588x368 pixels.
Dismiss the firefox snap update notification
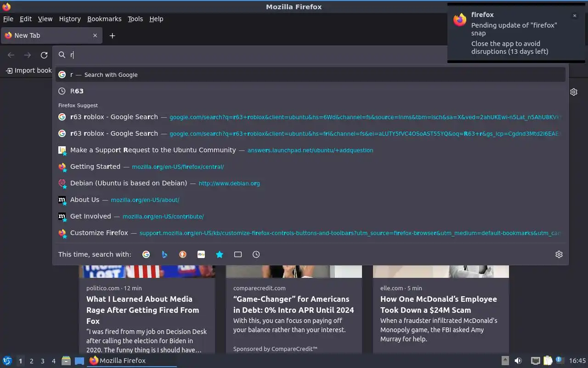574,16
